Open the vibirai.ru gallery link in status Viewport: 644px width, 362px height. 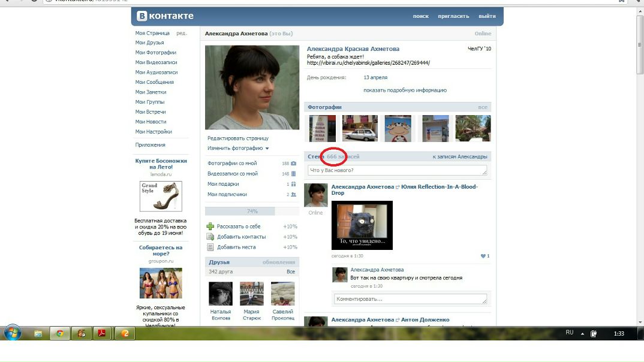368,63
